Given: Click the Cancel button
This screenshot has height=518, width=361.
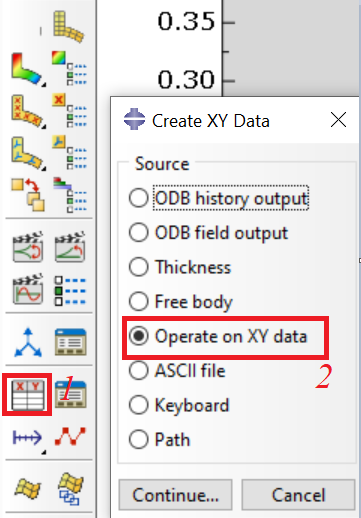Looking at the screenshot, I should click(x=298, y=495).
